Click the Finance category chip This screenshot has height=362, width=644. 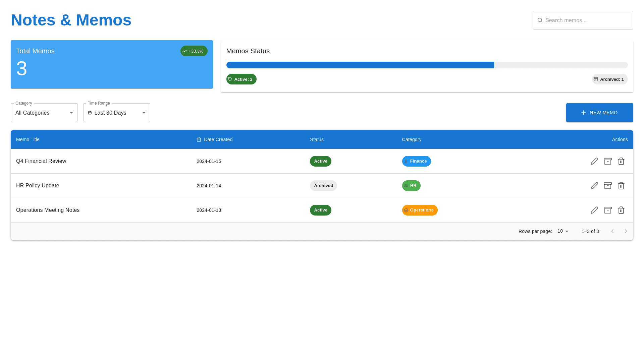(416, 161)
